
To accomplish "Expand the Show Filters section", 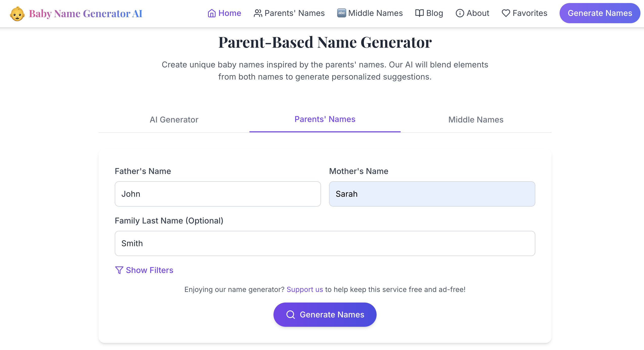I will point(144,270).
